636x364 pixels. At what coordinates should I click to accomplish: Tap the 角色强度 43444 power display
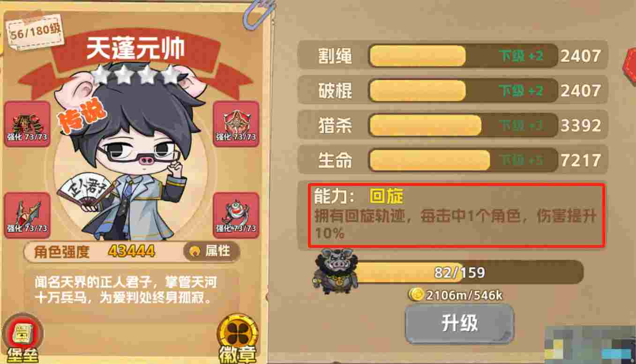tap(95, 252)
